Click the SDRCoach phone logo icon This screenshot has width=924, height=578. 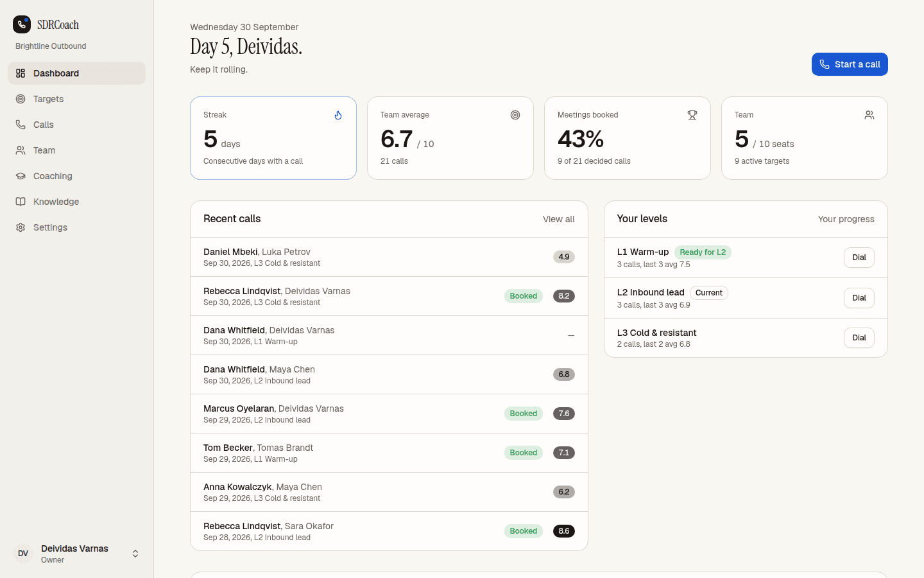(x=22, y=24)
